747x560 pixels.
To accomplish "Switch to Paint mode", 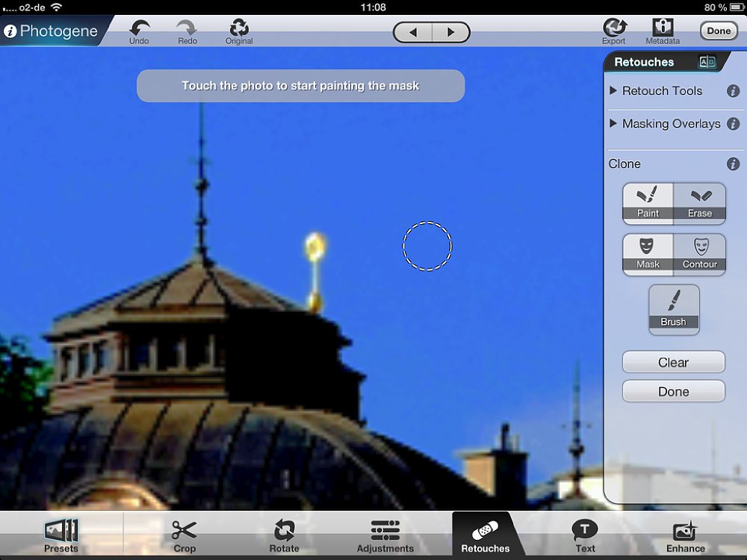I will pos(648,203).
